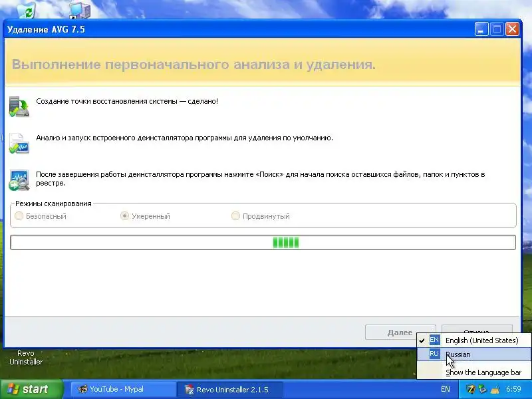Select the Продвинутый scanning mode
Image resolution: width=532 pixels, height=399 pixels.
click(261, 216)
